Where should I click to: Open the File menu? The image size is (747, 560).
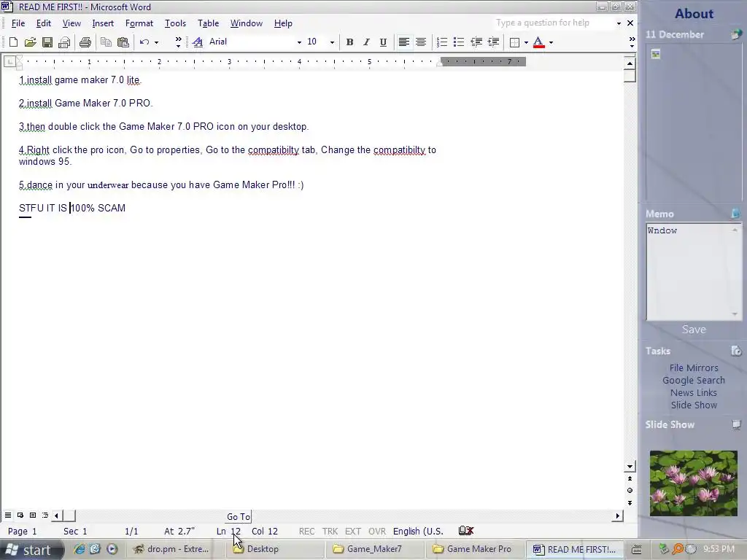coord(18,23)
